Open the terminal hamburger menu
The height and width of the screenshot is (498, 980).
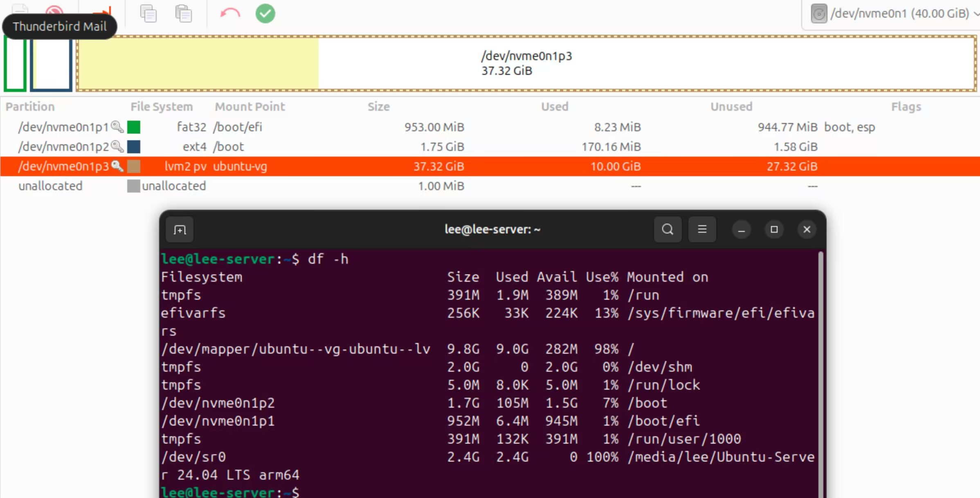pyautogui.click(x=702, y=229)
